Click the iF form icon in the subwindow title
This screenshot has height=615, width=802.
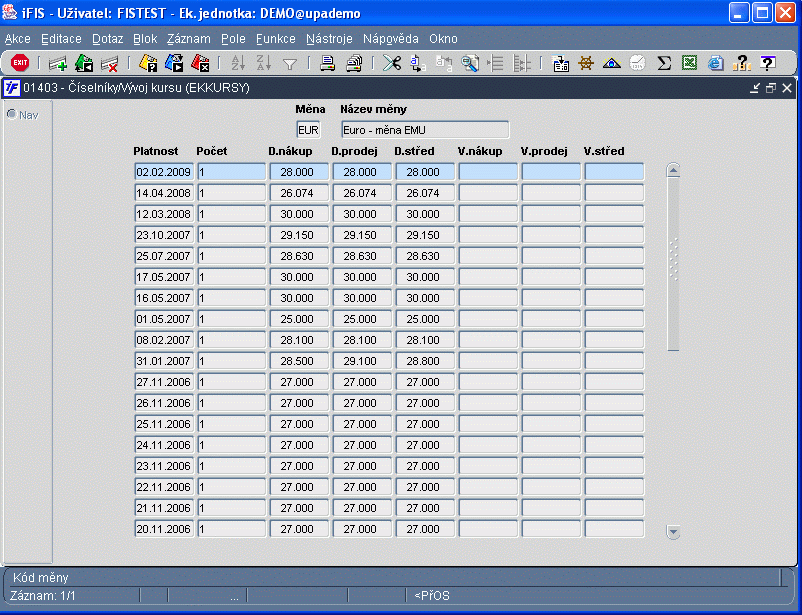11,88
